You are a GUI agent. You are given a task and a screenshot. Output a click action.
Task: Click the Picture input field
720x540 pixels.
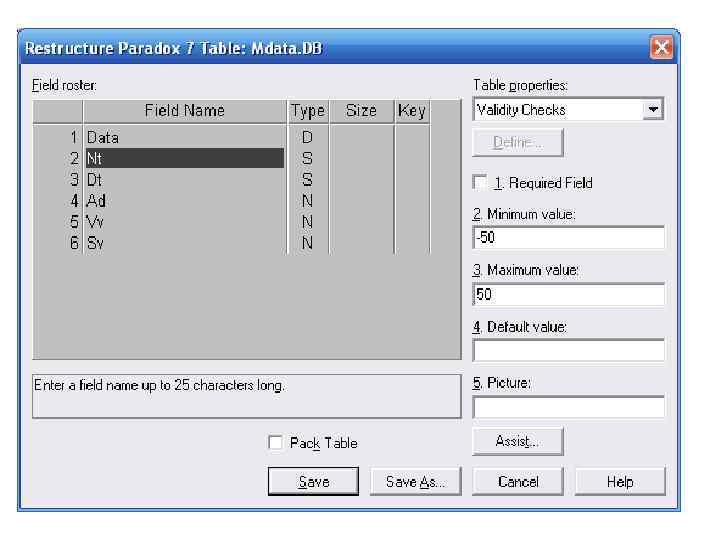pos(568,407)
